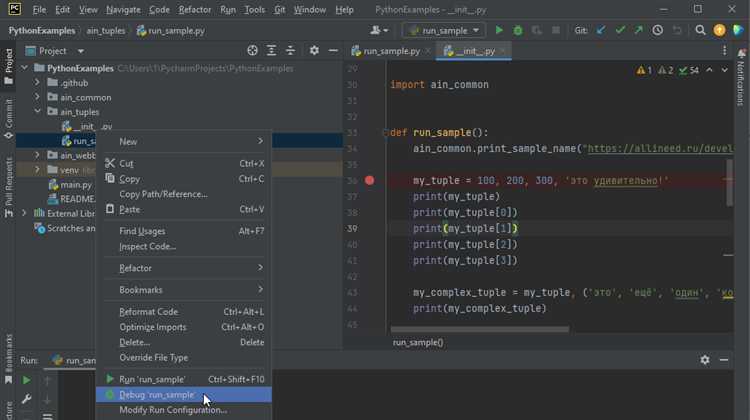Screen dimensions: 750x420
Task: Open the New submenu in context menu
Action: (x=184, y=142)
